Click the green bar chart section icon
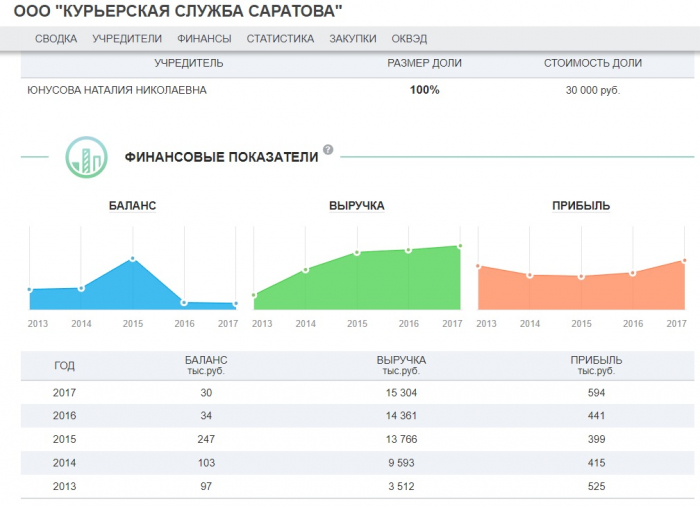700x506 pixels. pos(86,157)
